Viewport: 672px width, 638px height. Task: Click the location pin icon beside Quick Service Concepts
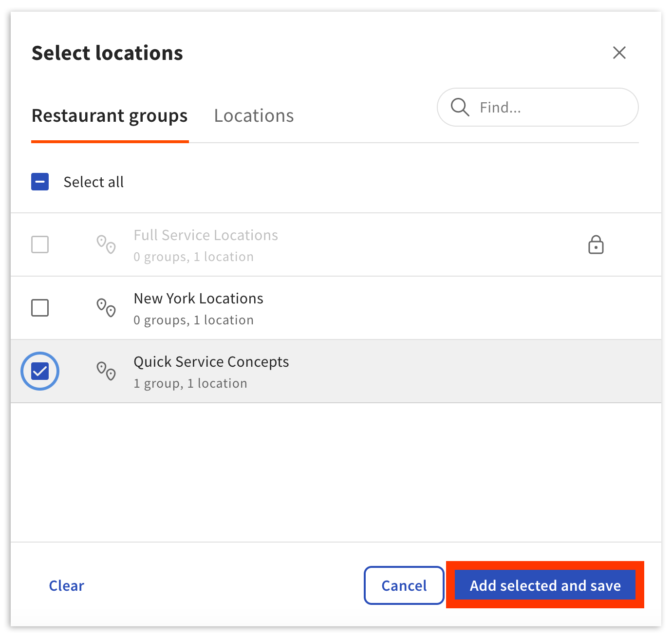(106, 371)
